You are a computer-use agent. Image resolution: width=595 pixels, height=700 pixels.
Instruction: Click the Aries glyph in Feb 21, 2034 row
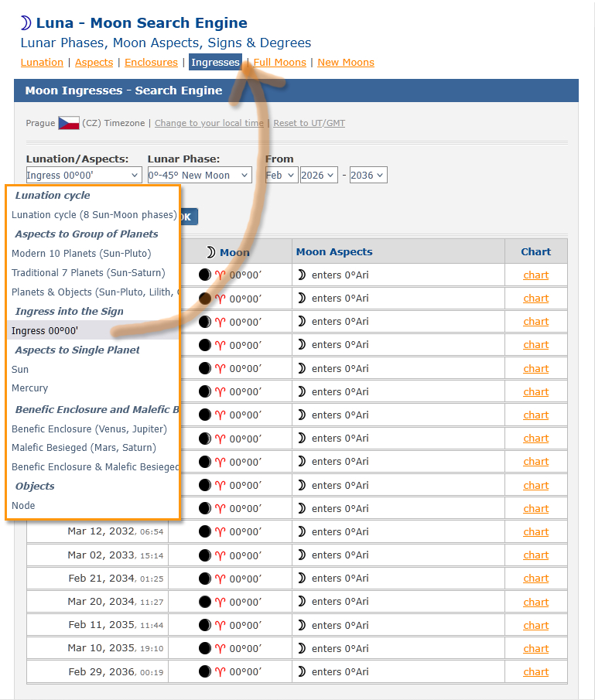pyautogui.click(x=220, y=579)
